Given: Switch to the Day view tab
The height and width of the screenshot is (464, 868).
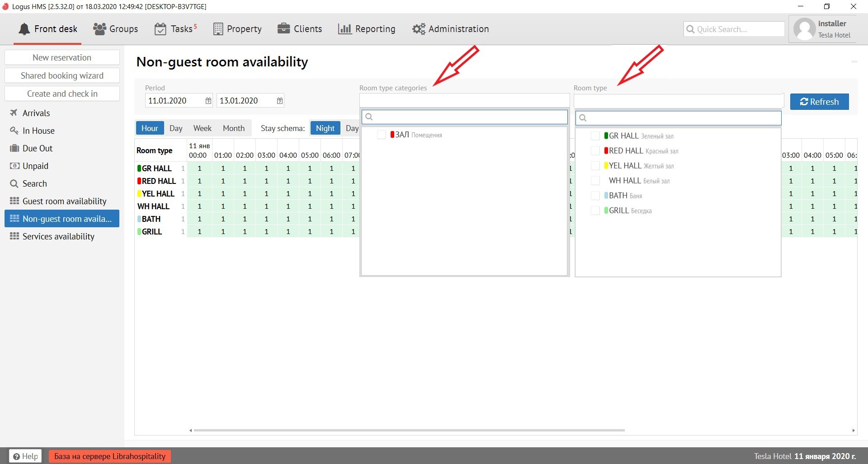Looking at the screenshot, I should coord(176,128).
